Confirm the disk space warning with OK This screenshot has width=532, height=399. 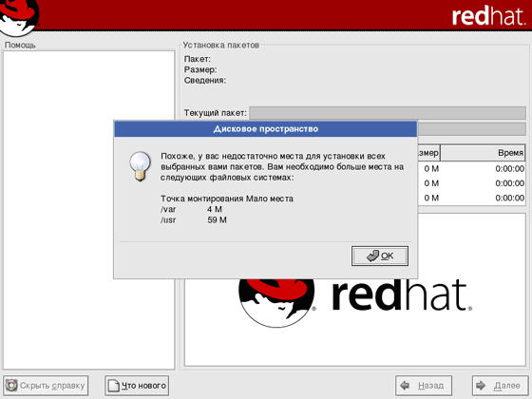380,256
